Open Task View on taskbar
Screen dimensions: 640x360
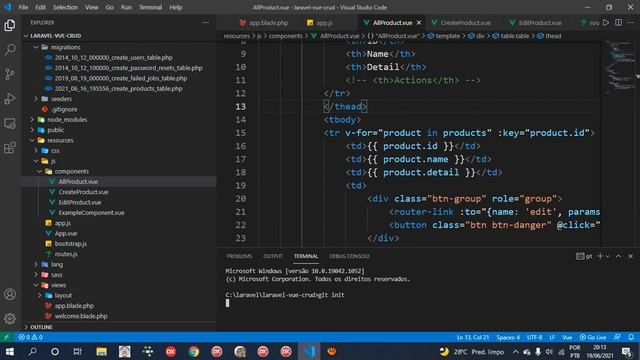pyautogui.click(x=77, y=351)
